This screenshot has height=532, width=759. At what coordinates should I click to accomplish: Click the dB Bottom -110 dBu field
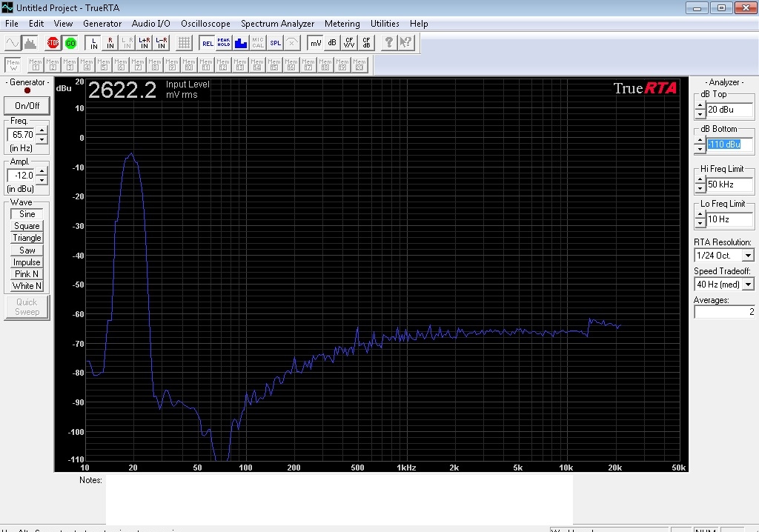click(x=730, y=144)
